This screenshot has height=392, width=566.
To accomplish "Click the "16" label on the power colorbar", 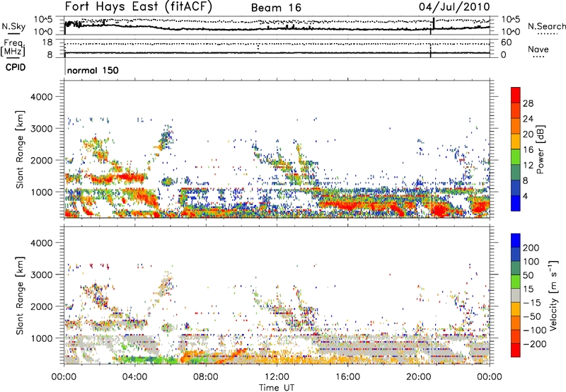I will pos(528,150).
